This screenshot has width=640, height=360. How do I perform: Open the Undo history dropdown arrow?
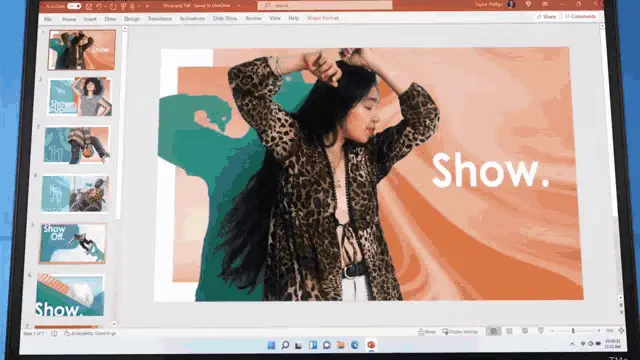[105, 7]
